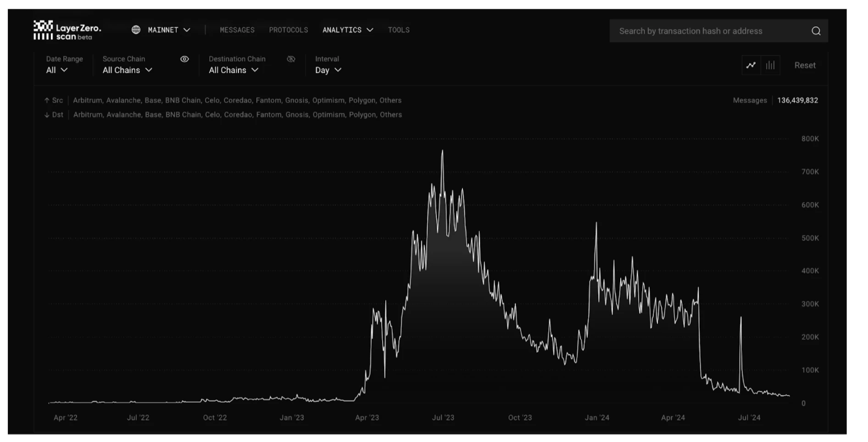868x442 pixels.
Task: Open the MESSAGES tab
Action: click(237, 30)
